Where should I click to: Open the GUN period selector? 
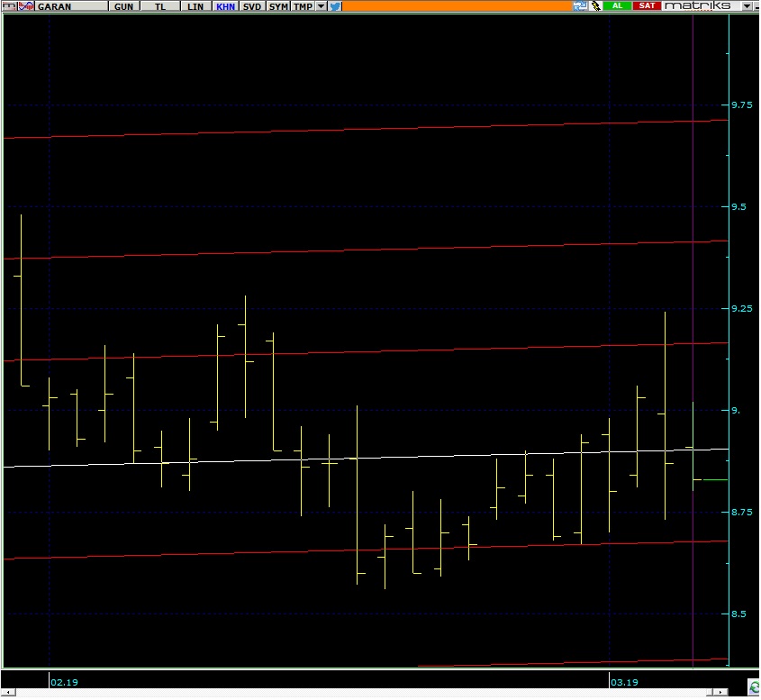(122, 6)
